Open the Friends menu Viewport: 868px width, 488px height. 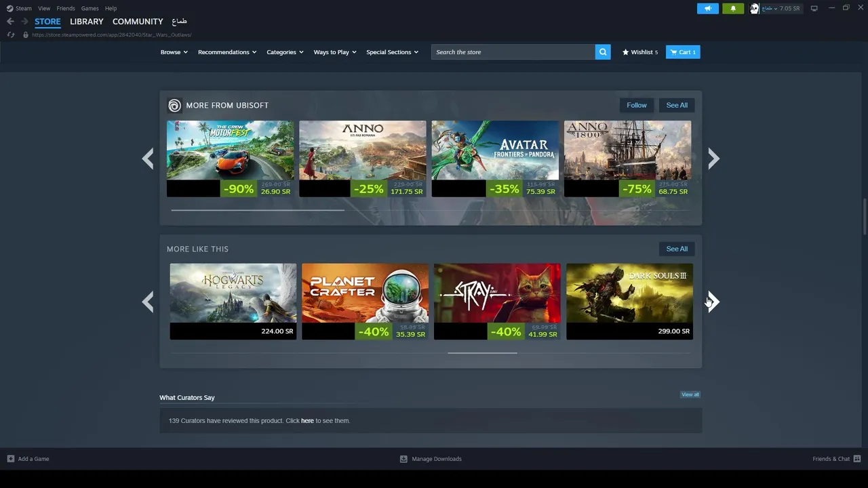click(66, 8)
